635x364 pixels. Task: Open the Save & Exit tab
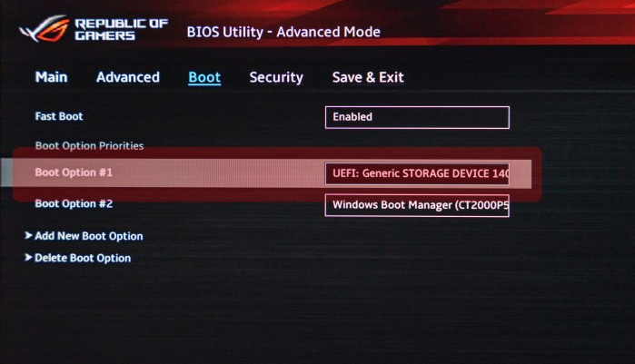pos(368,77)
